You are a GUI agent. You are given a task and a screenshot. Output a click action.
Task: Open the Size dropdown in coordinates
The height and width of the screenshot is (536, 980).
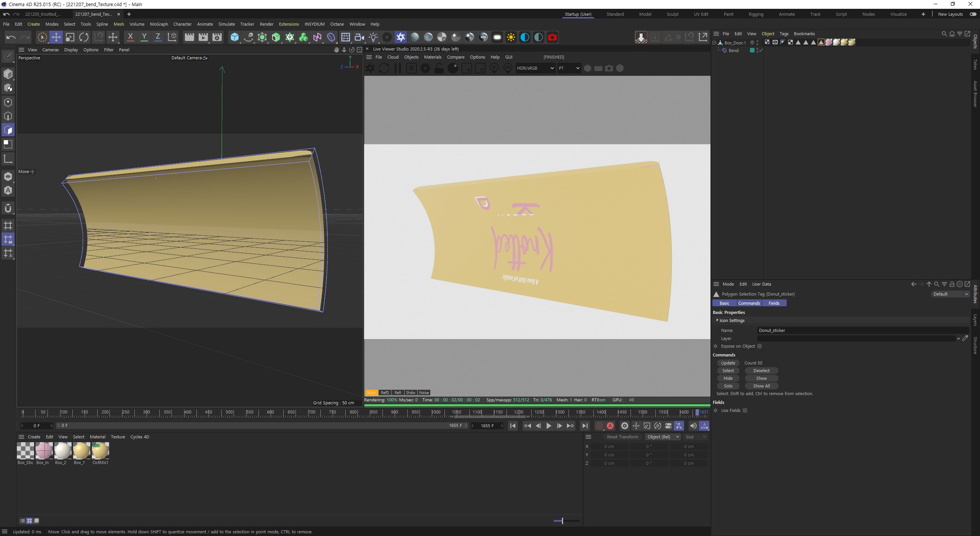tap(696, 437)
